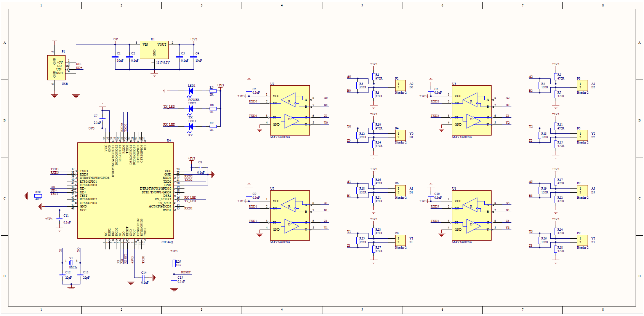Select the P9 Header 2 connector
Screen dimensions: 644x316
pyautogui.click(x=582, y=240)
